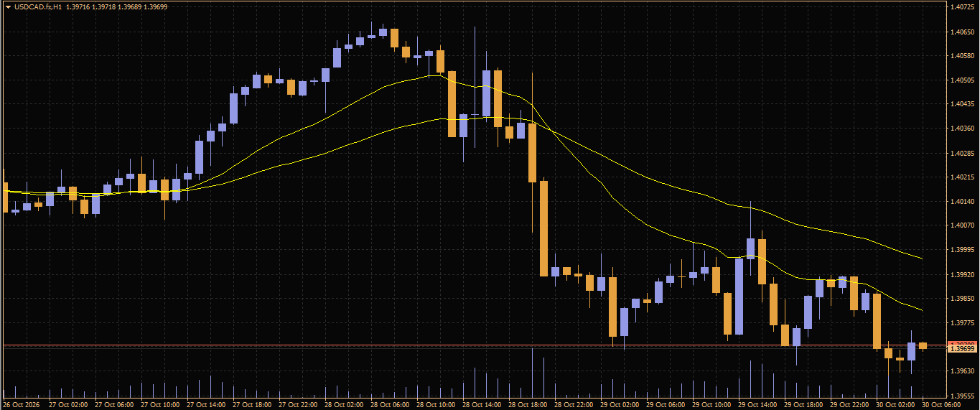Click the 1.40435 price scale label

coord(961,104)
